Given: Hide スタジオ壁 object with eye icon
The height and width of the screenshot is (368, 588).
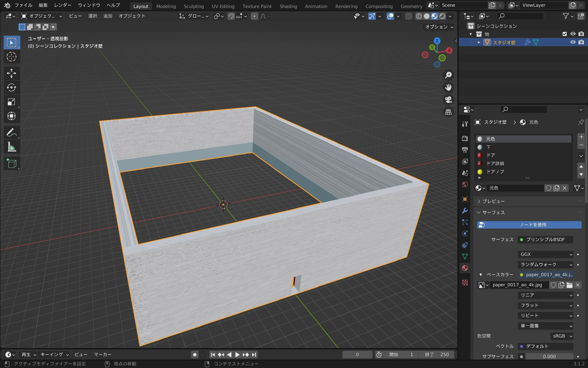Looking at the screenshot, I should point(573,42).
